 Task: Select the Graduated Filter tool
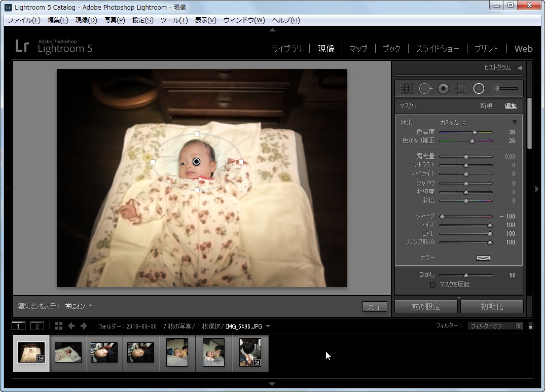[461, 89]
